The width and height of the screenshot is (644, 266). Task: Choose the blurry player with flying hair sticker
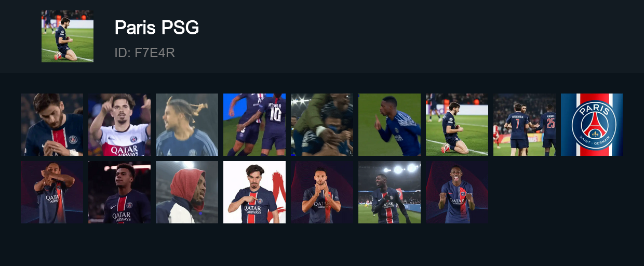pyautogui.click(x=187, y=125)
